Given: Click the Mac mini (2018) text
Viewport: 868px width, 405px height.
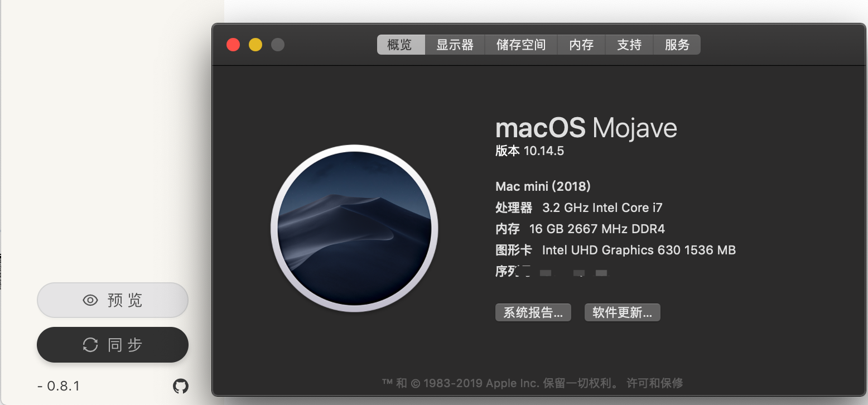Looking at the screenshot, I should tap(543, 186).
